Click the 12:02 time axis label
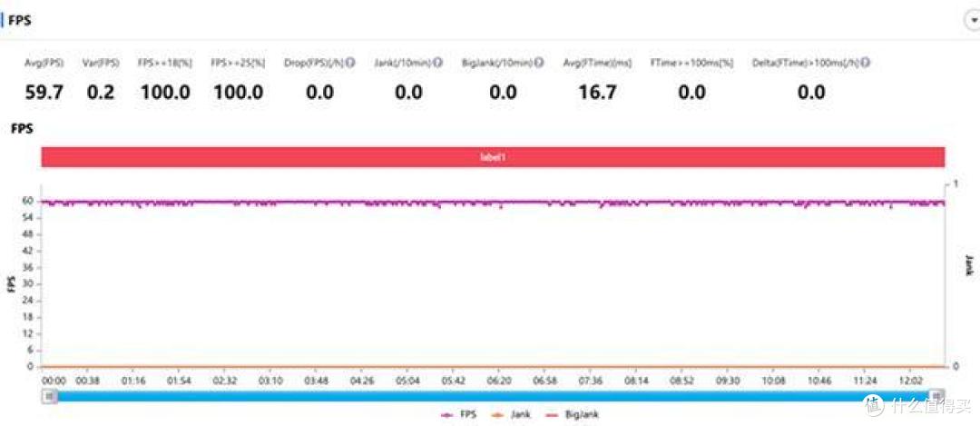 click(x=911, y=381)
